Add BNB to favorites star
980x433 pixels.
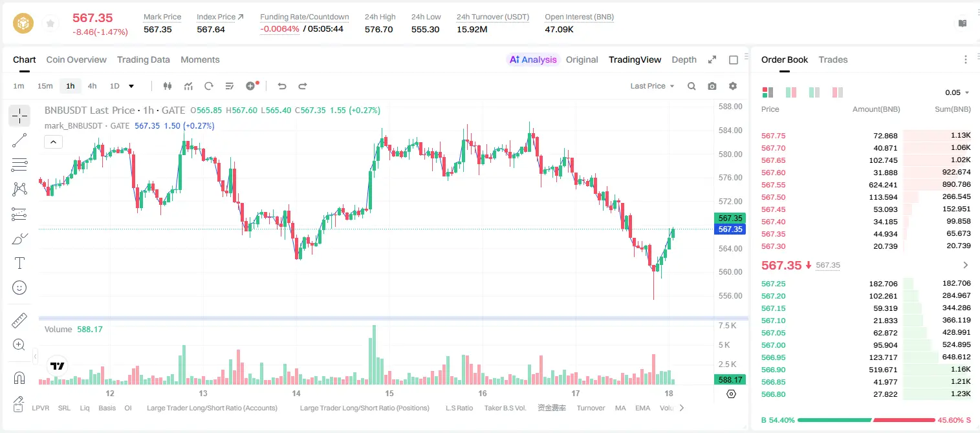(x=50, y=24)
